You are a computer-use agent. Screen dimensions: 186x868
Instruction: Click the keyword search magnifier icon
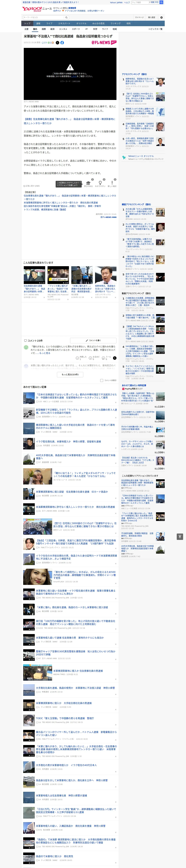(66, 18)
